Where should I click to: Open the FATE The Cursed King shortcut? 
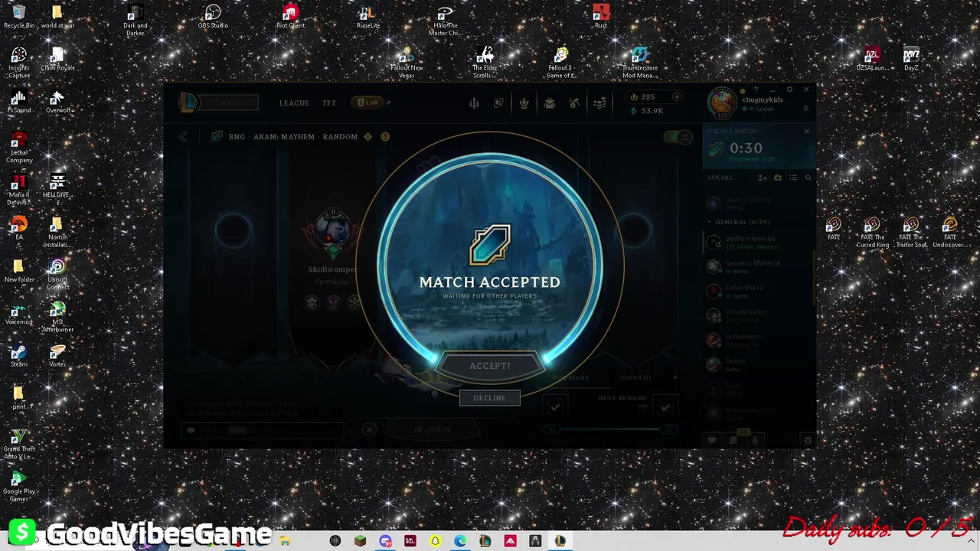[x=872, y=233]
